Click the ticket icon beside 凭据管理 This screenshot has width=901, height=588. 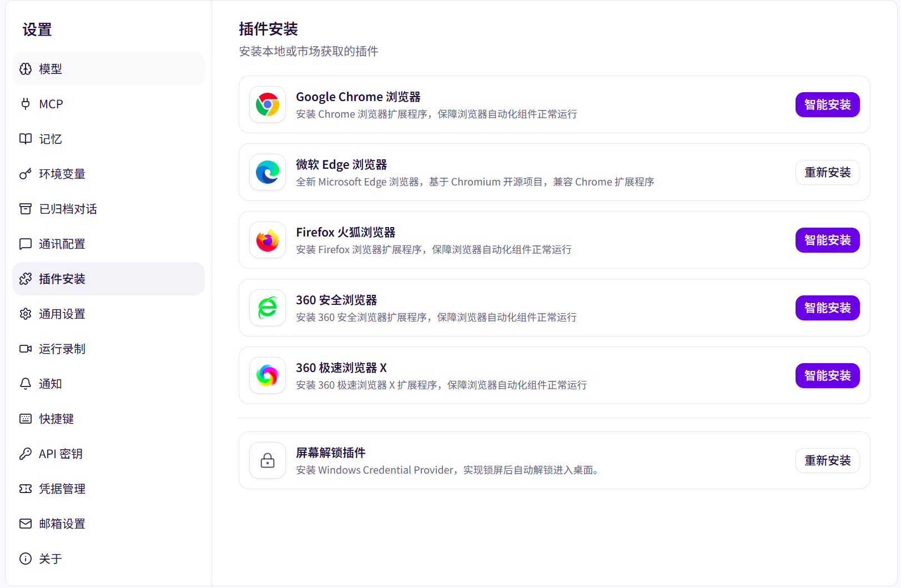coord(26,489)
